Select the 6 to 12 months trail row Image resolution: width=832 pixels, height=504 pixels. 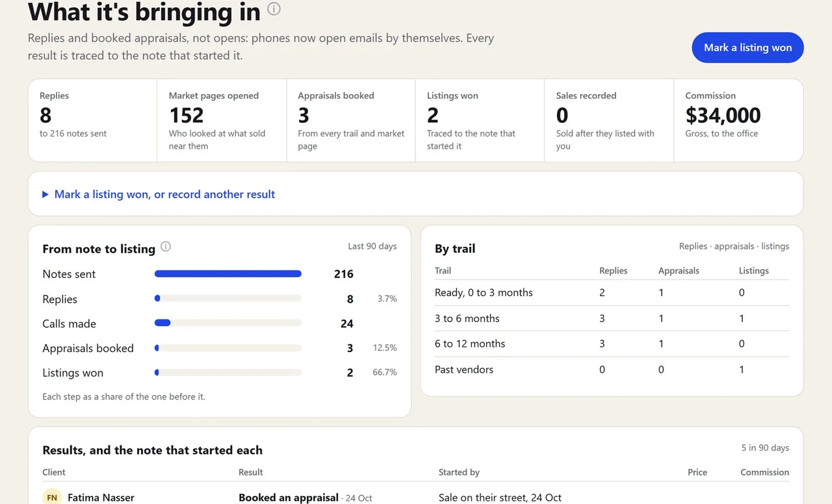click(612, 344)
